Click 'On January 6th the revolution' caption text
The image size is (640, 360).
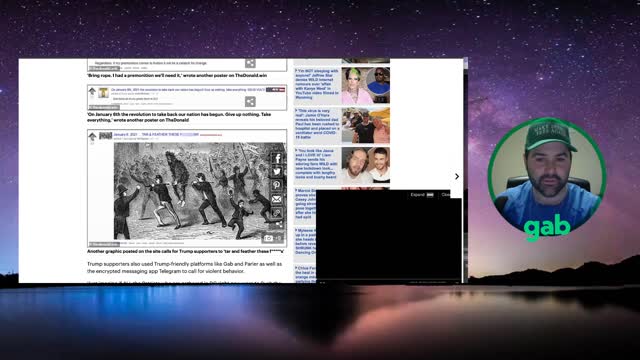179,117
